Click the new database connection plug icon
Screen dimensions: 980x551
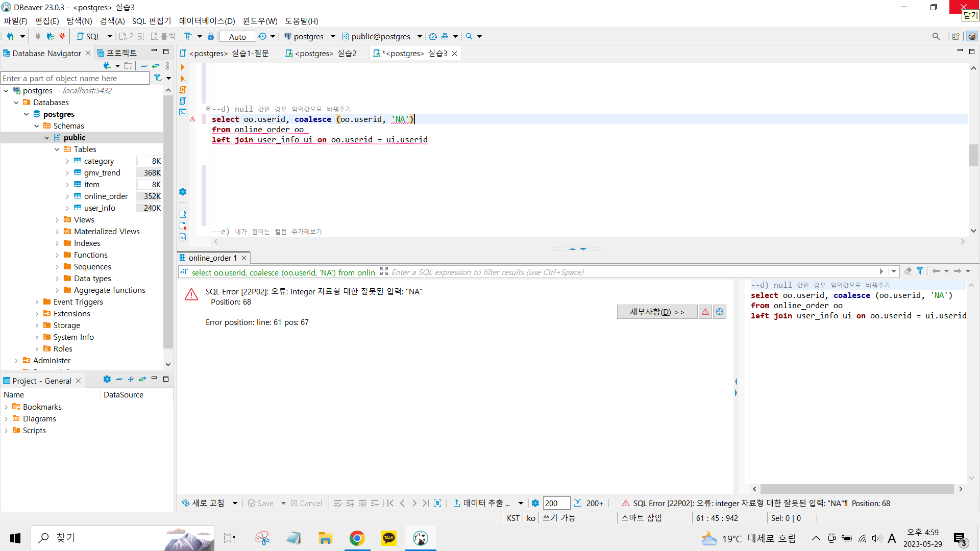(x=10, y=36)
